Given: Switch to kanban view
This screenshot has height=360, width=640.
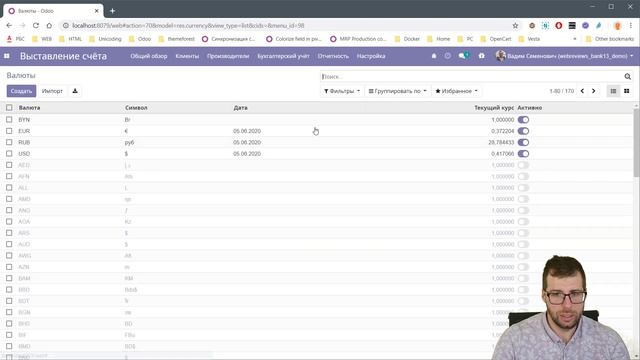Looking at the screenshot, I should pyautogui.click(x=627, y=91).
